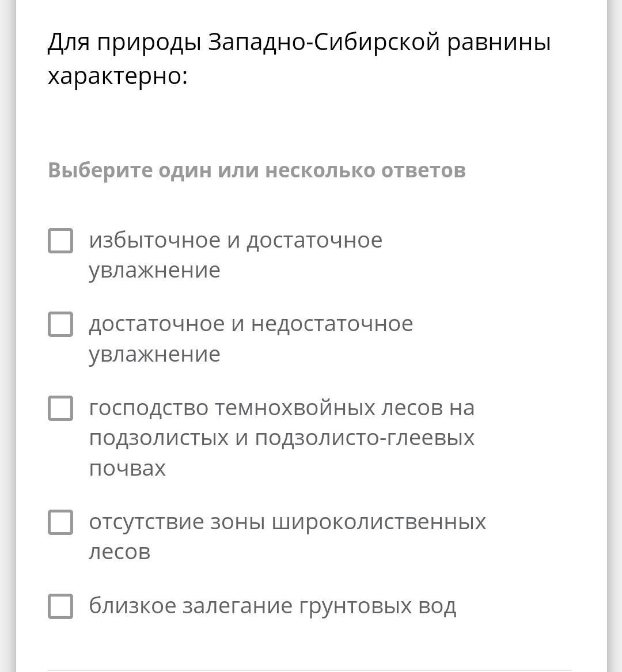Viewport: 622px width, 672px height.
Task: Check the "избыточное и достаточное увлажнение" checkbox
Action: point(60,241)
